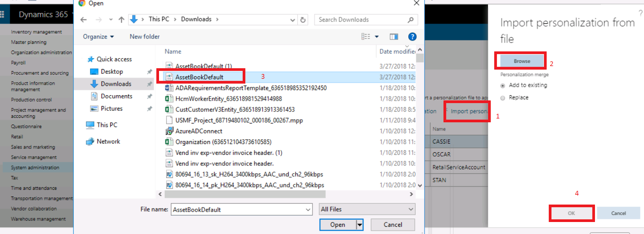The height and width of the screenshot is (234, 644).
Task: Click Browse in Import personalization pane
Action: (522, 61)
